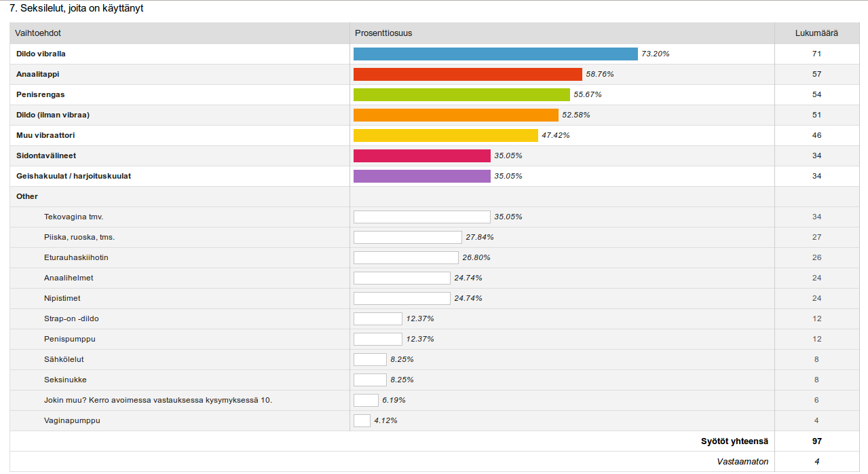This screenshot has width=868, height=474.
Task: Click the blue Dildo vibralla bar
Action: click(495, 54)
